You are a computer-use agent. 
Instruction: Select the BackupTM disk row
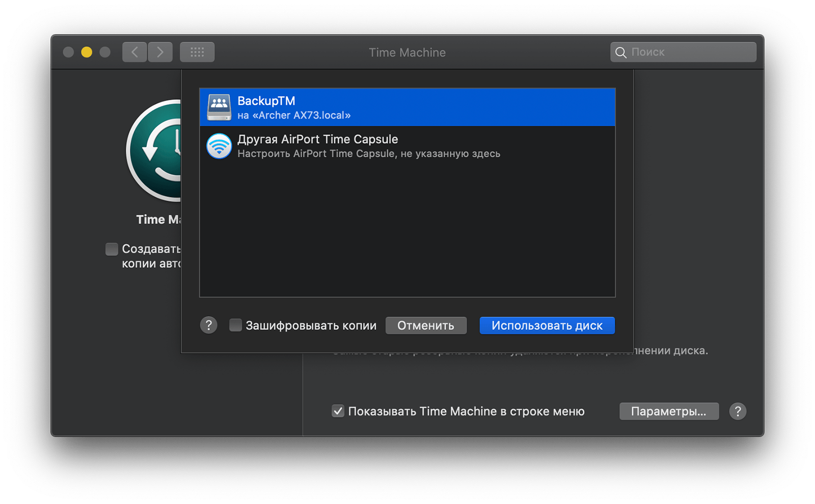(x=407, y=107)
